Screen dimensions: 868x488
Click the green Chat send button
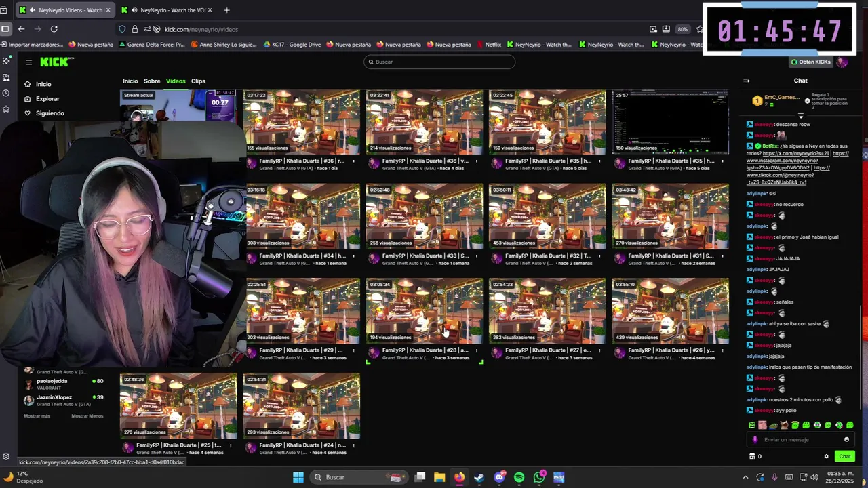click(844, 456)
